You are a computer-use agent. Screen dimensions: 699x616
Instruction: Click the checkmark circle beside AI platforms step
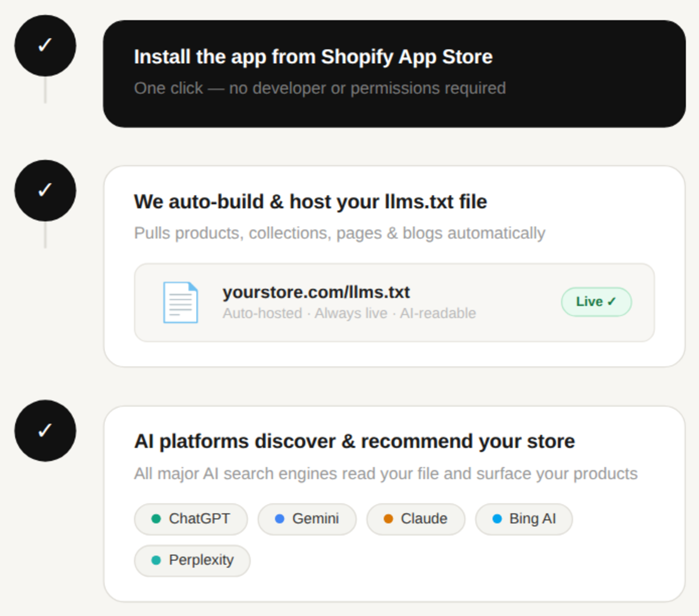[45, 431]
